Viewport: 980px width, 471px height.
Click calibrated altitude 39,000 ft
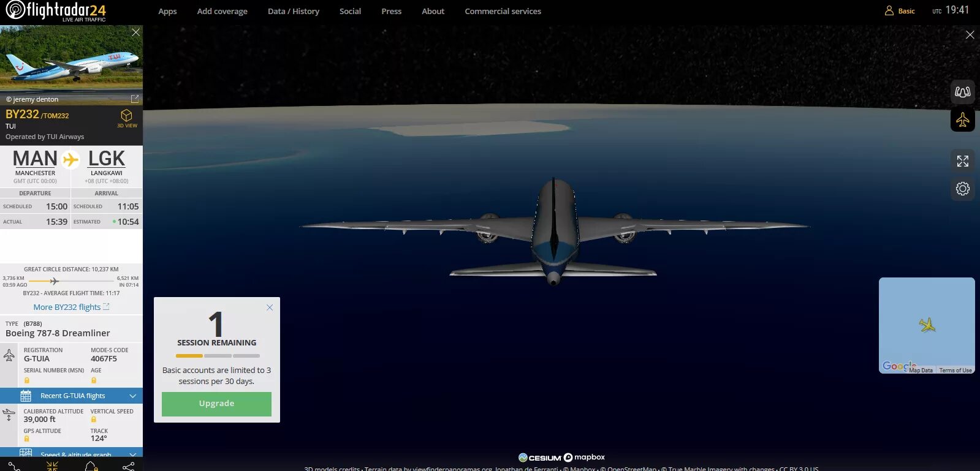pyautogui.click(x=39, y=420)
